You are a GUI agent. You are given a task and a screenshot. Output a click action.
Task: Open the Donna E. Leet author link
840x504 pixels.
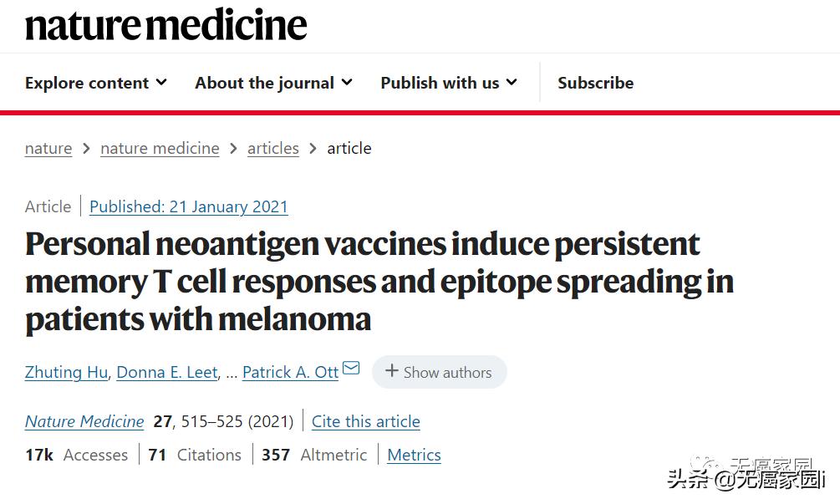(167, 372)
